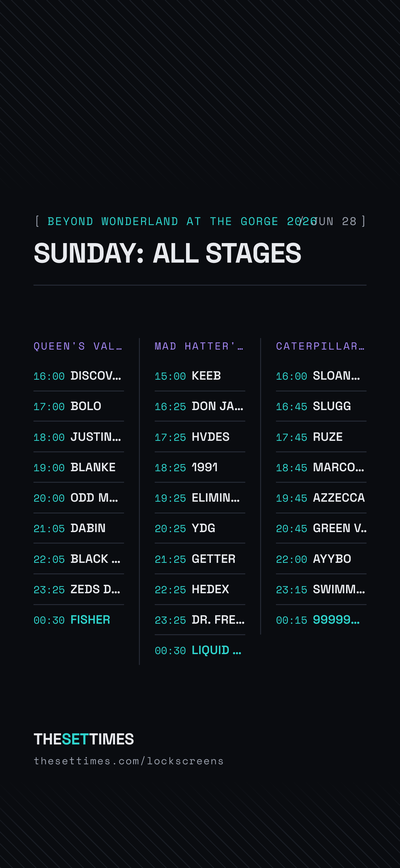Image resolution: width=400 pixels, height=868 pixels.
Task: Select the 17:00 BOLO entry
Action: 79,406
